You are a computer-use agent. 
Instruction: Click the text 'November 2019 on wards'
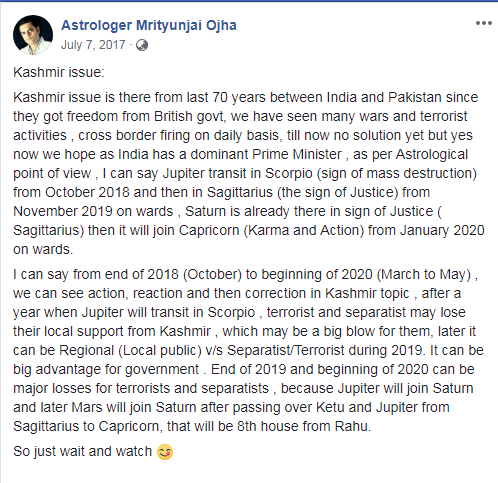point(93,211)
